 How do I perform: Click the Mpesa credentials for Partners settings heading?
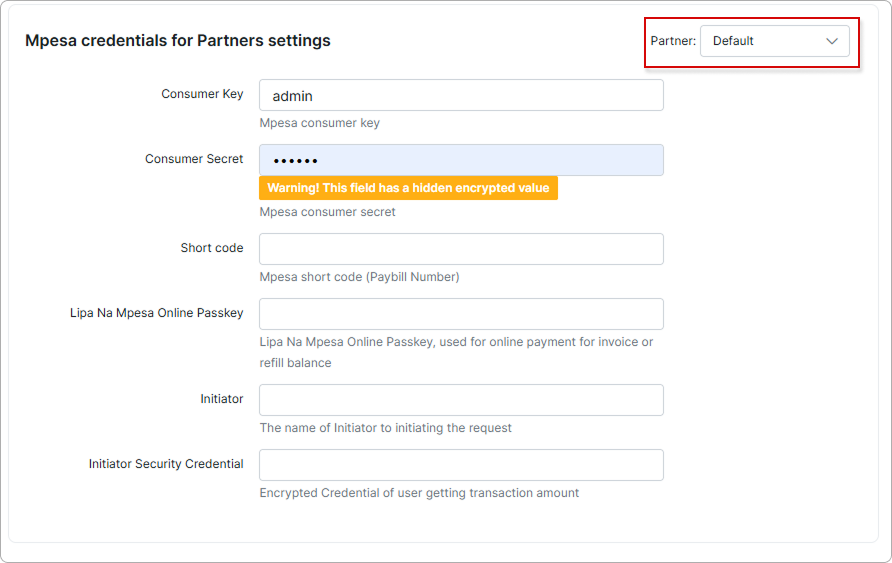pyautogui.click(x=177, y=41)
